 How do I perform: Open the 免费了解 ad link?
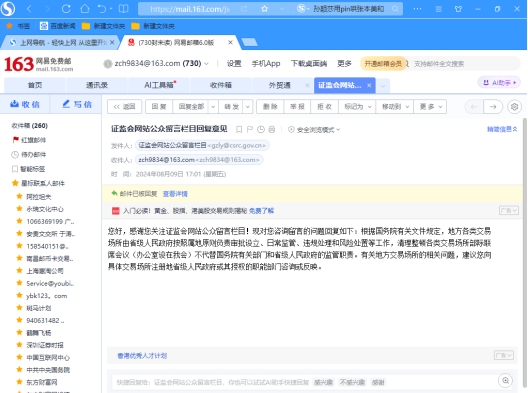point(261,211)
